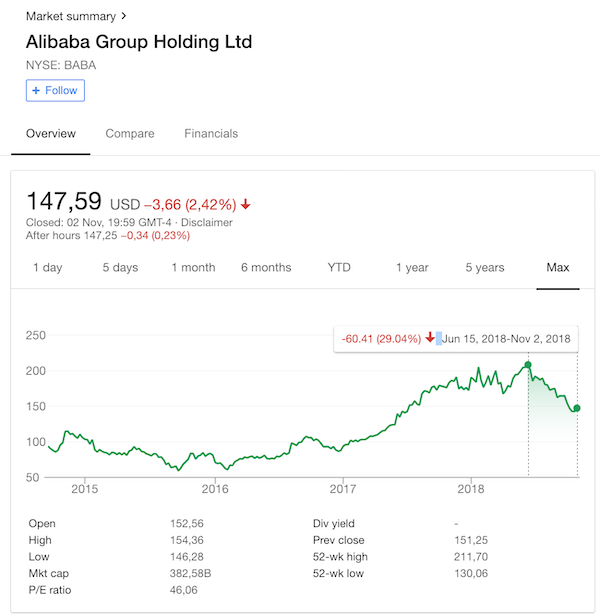Image resolution: width=600 pixels, height=615 pixels.
Task: Open the Disclaimer link
Action: point(207,223)
